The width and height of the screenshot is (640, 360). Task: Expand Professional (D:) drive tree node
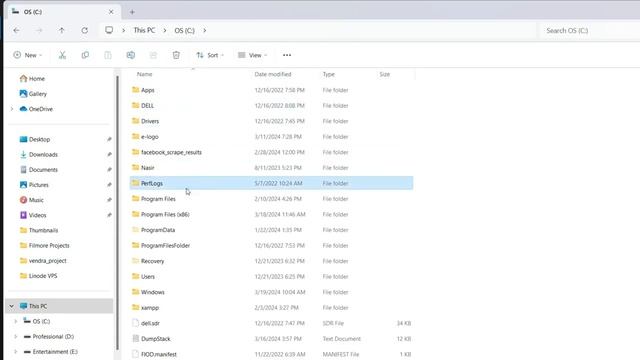[16, 337]
